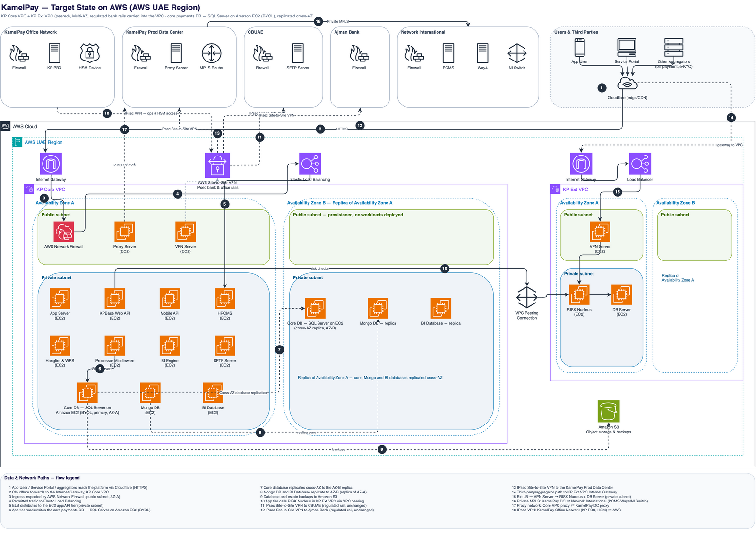Select the Proxy Server icon in Prod Data Center
This screenshot has width=756, height=545.
point(176,53)
